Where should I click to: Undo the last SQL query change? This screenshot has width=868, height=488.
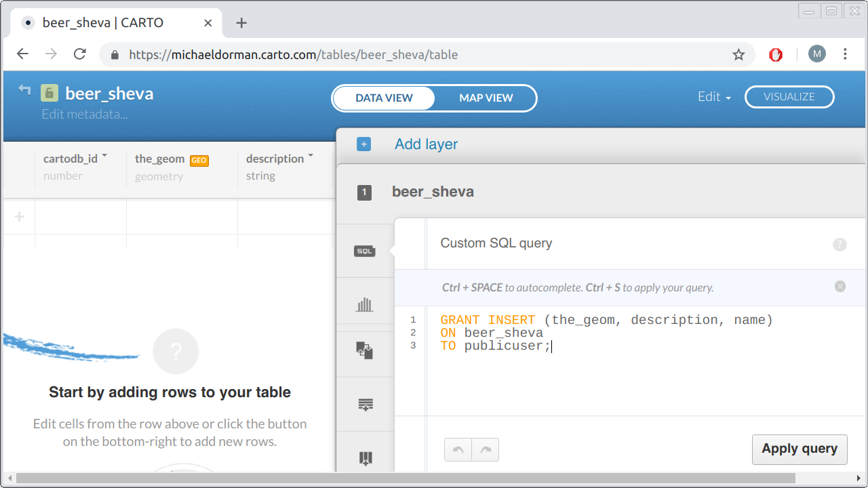[x=458, y=450]
